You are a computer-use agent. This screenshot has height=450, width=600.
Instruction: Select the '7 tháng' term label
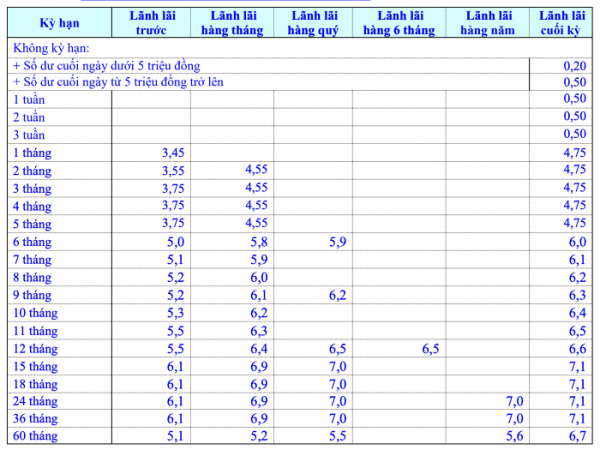click(x=32, y=259)
